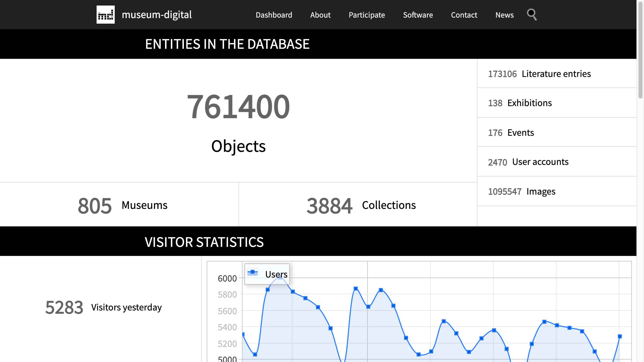Open the Images count entry
This screenshot has height=362, width=644.
click(521, 192)
